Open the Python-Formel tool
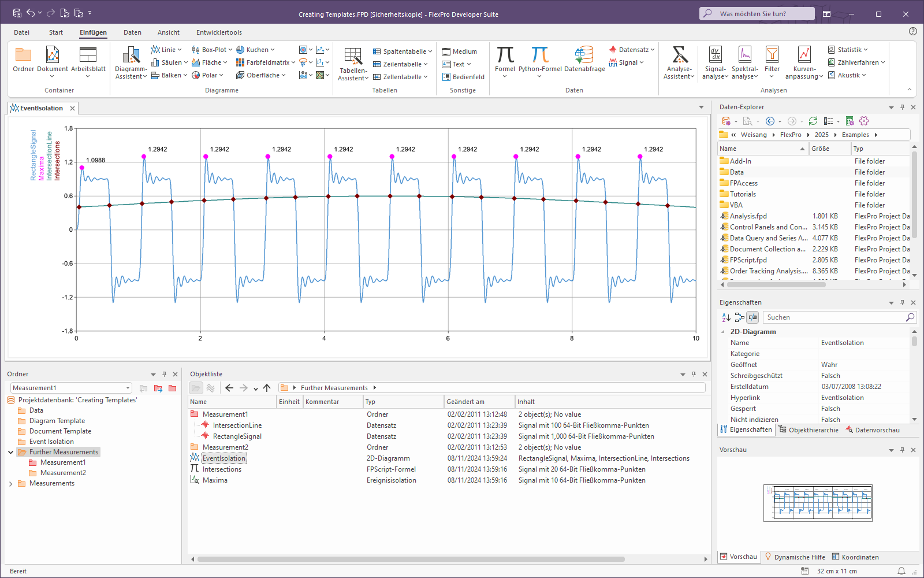The height and width of the screenshot is (578, 924). (539, 59)
